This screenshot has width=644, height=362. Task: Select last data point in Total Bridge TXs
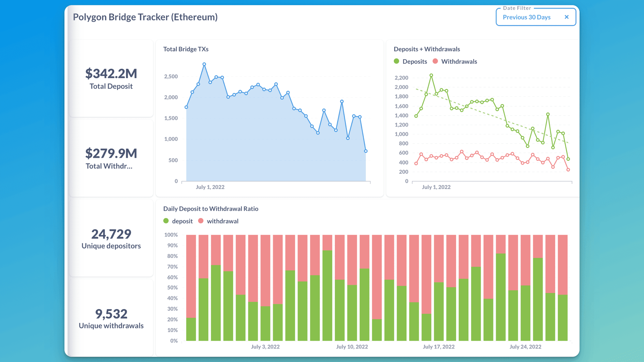tap(365, 151)
